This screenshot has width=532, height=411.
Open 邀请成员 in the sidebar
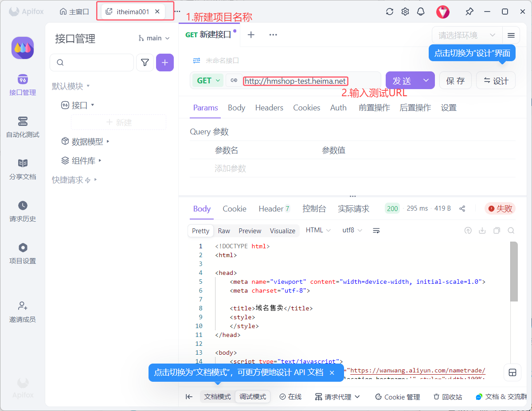[23, 312]
